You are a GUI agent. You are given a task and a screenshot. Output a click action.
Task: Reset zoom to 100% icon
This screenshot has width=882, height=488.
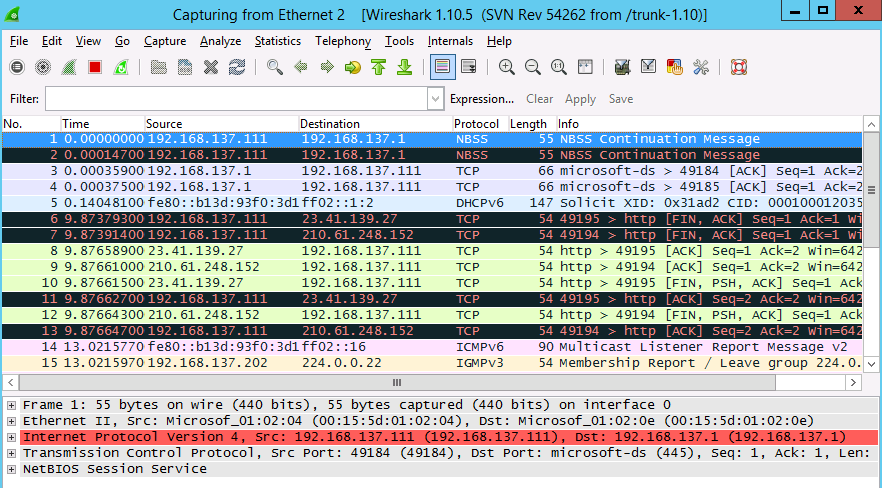558,67
